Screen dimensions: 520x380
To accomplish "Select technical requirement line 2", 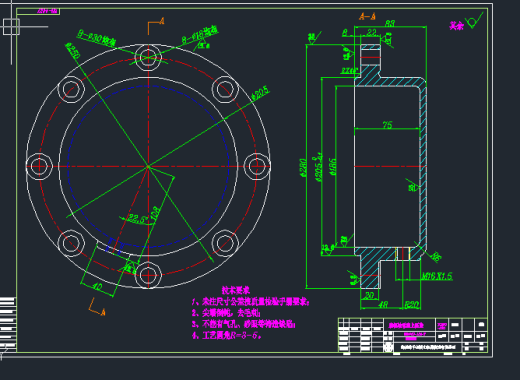I will coord(226,313).
